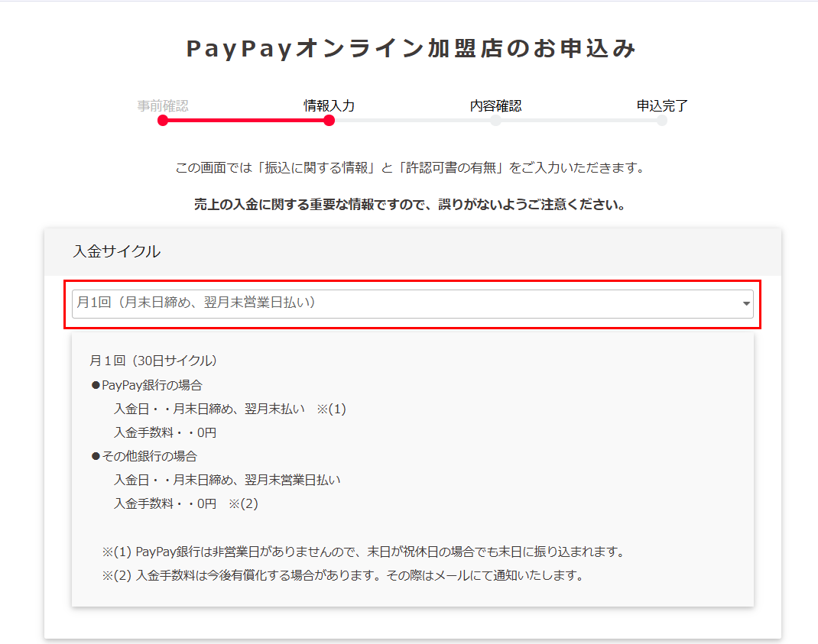Click the PayPayオンライン加盟店のお申込み heading
The image size is (818, 644).
[x=411, y=48]
